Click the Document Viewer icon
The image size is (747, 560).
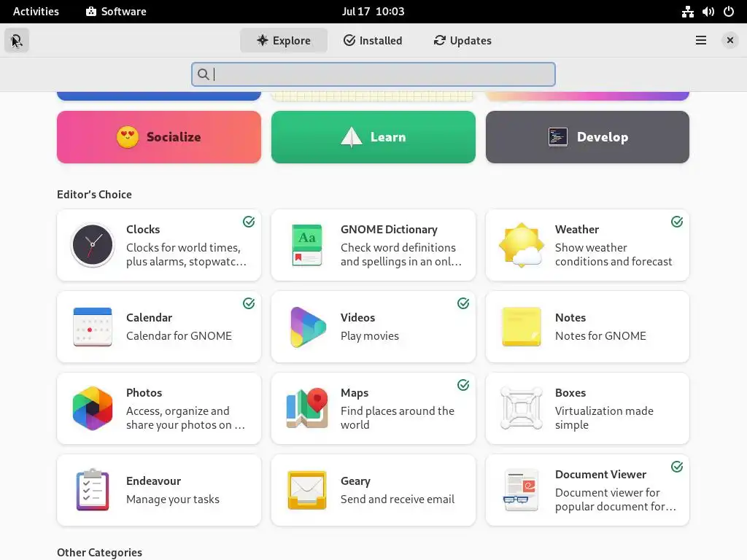tap(521, 490)
